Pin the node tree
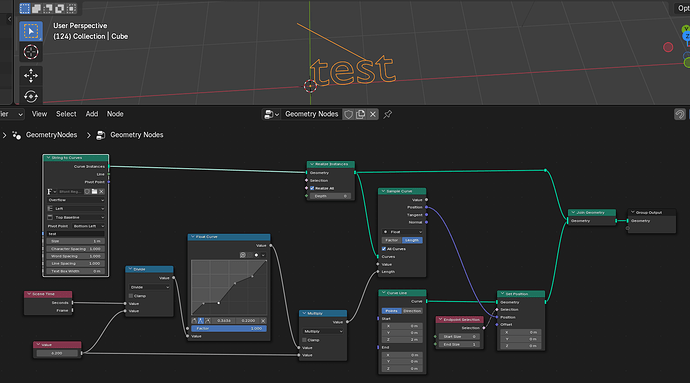The height and width of the screenshot is (383, 690). pyautogui.click(x=387, y=114)
